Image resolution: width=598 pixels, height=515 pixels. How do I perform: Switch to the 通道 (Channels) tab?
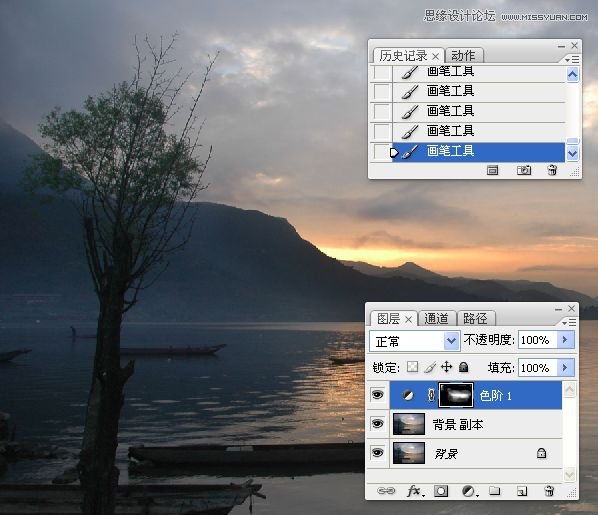(x=436, y=319)
